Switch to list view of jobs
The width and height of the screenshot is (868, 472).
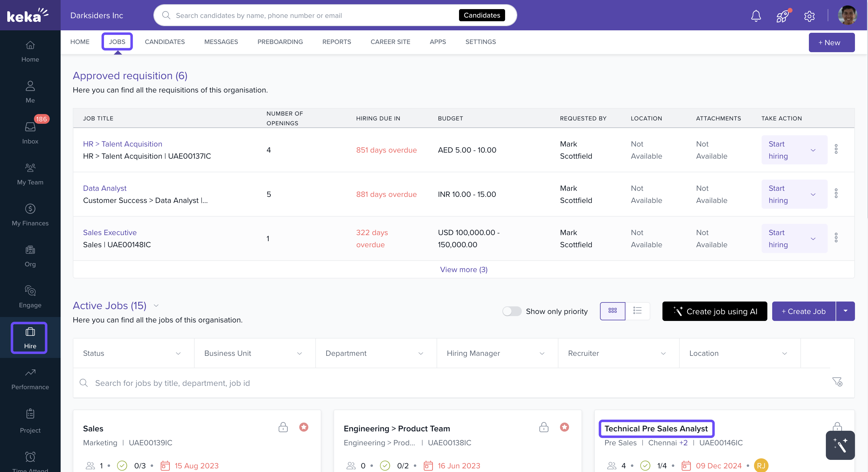click(x=637, y=311)
